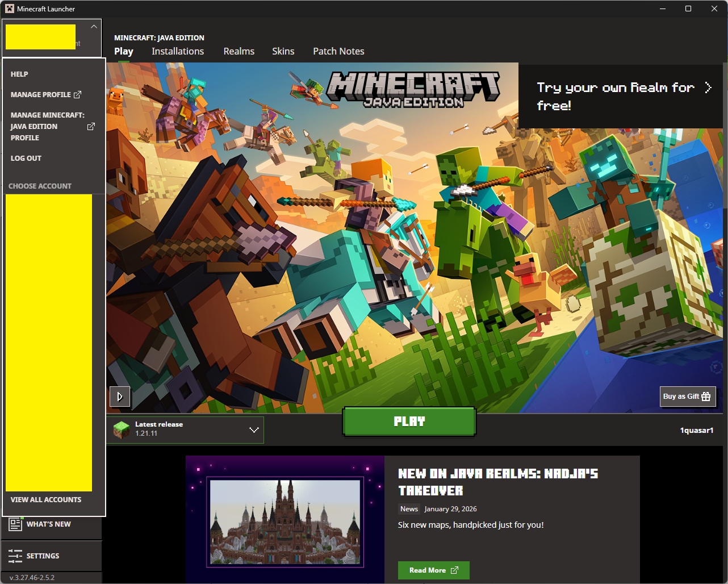Open the Nadja's Takeover news headline
Image resolution: width=728 pixels, height=584 pixels.
click(x=498, y=482)
